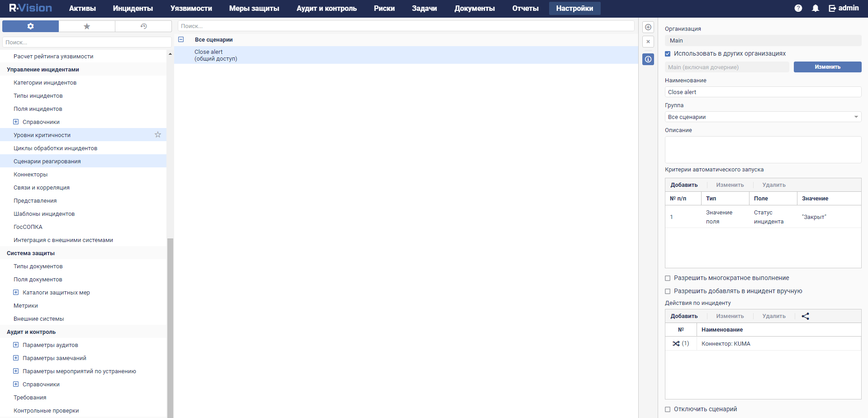Open Циклы обработки инцидентов
Image resolution: width=868 pixels, height=418 pixels.
(x=55, y=148)
